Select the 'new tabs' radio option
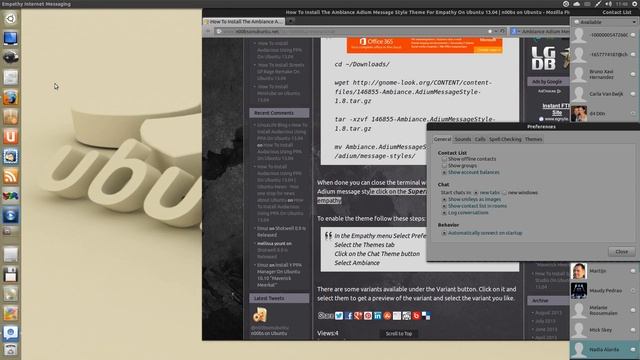 tap(476, 192)
